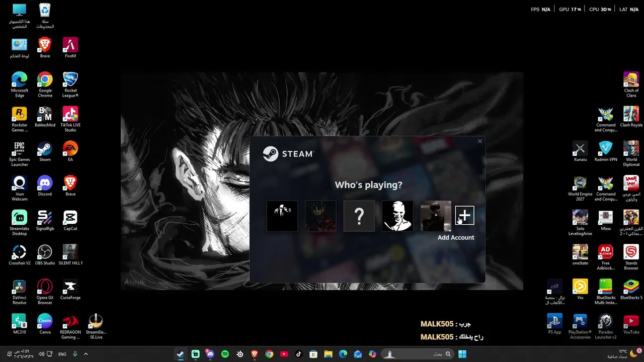
Task: Open oneState desktop icon
Action: (580, 255)
